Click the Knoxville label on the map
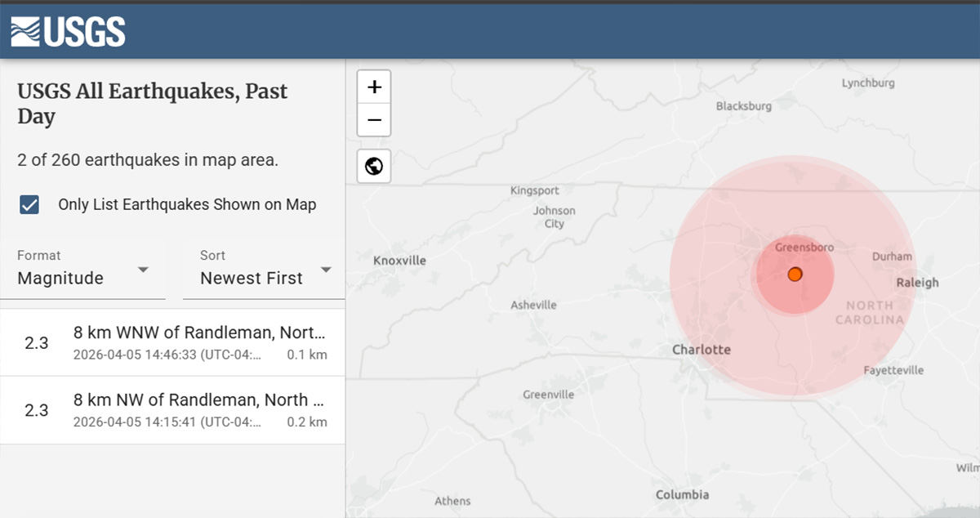Screen dimensions: 980x518 399,261
